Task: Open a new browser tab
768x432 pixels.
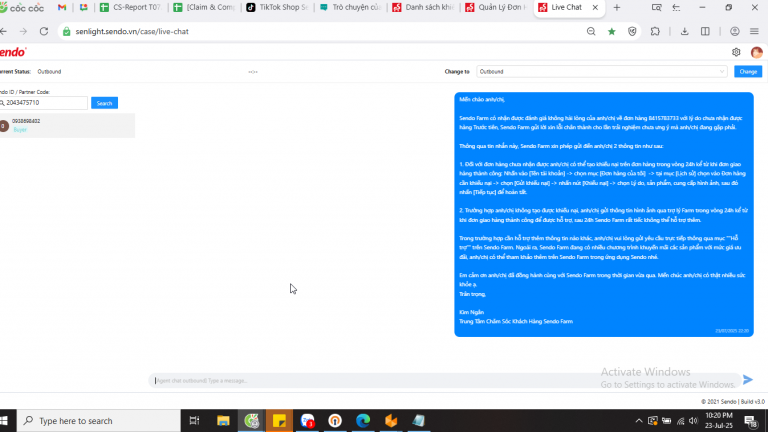Action: coord(617,7)
